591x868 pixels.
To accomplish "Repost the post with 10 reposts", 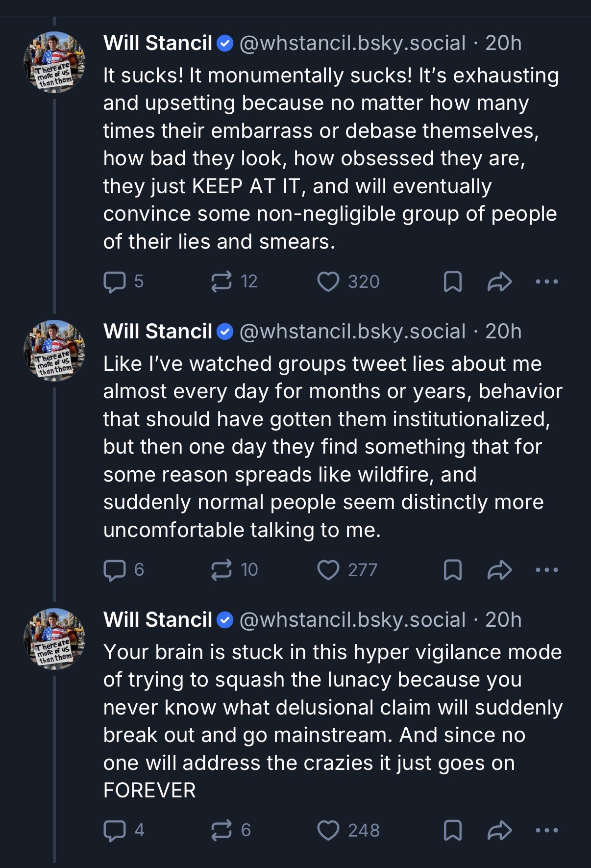I will (221, 570).
